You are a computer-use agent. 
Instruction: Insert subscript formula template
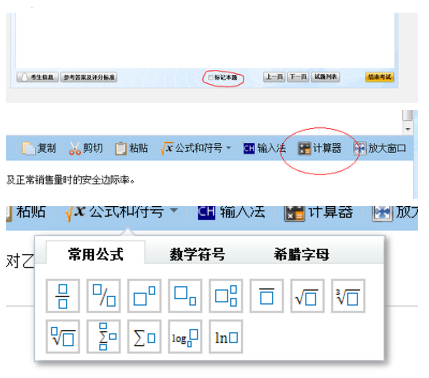185,296
